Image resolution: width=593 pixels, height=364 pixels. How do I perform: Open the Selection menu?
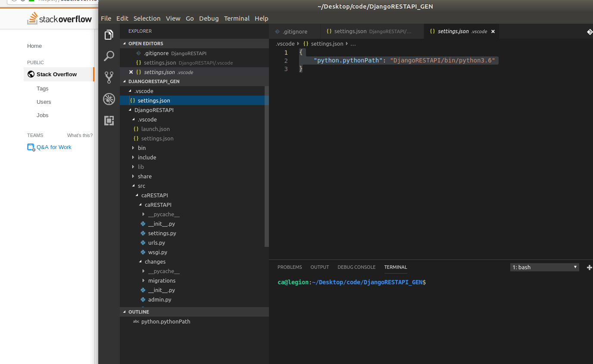pyautogui.click(x=147, y=19)
